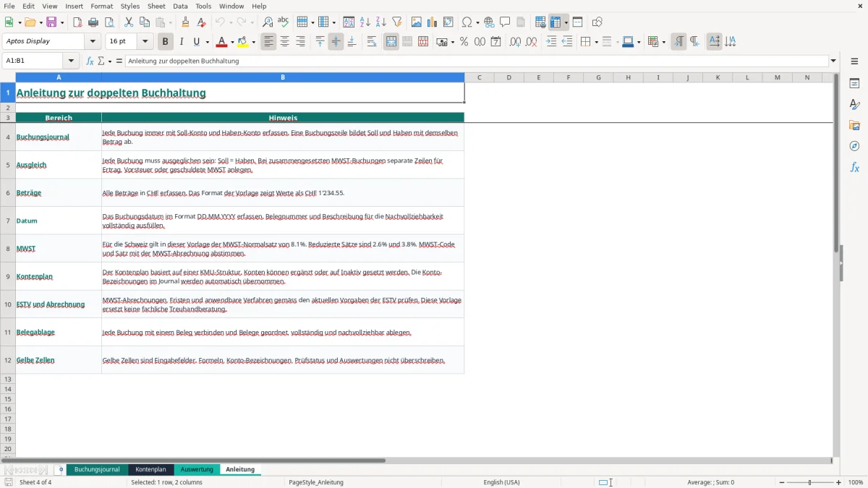Open the Navigator in the sidebar
868x488 pixels.
coord(854,146)
